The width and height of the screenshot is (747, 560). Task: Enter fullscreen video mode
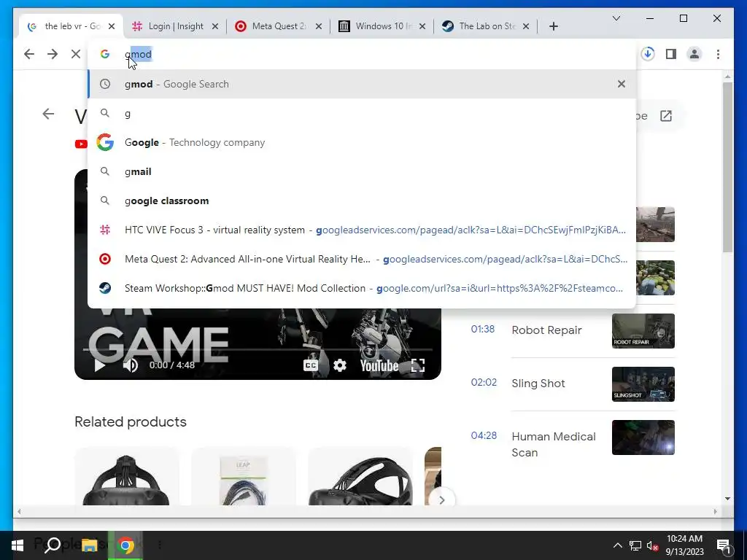pyautogui.click(x=418, y=365)
